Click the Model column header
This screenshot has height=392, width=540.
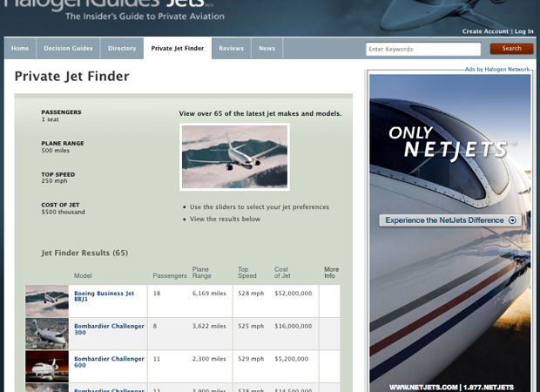[83, 275]
